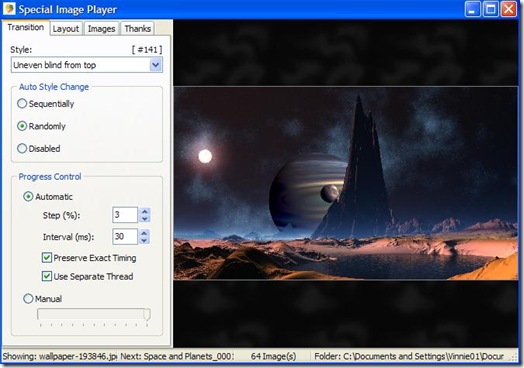Maximize the Special Image Player window
This screenshot has width=524, height=368.
pyautogui.click(x=491, y=9)
